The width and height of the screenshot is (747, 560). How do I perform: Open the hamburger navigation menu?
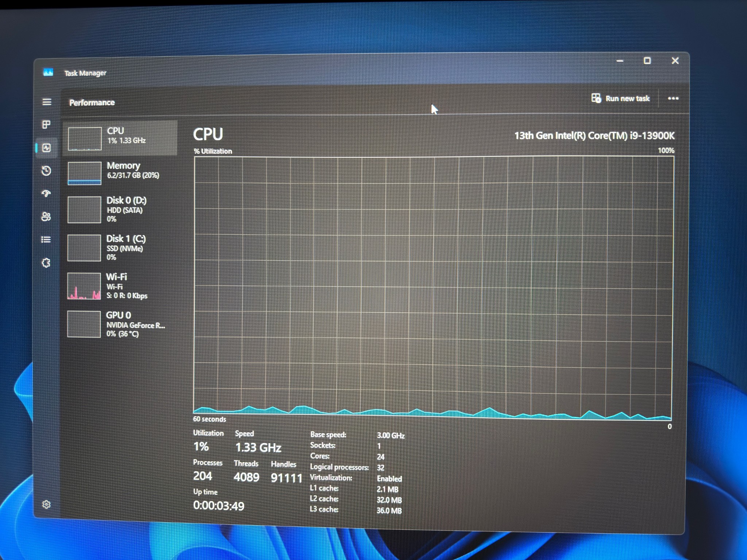coord(47,102)
